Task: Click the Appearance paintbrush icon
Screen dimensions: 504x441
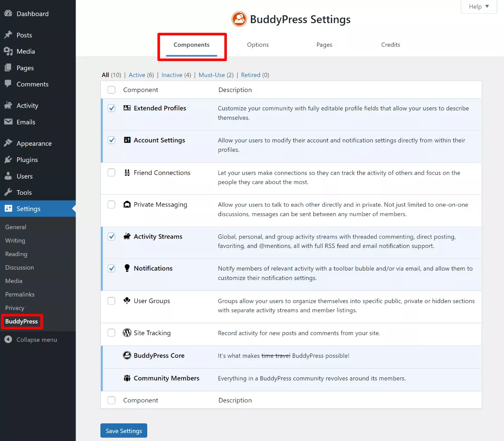Action: point(8,143)
